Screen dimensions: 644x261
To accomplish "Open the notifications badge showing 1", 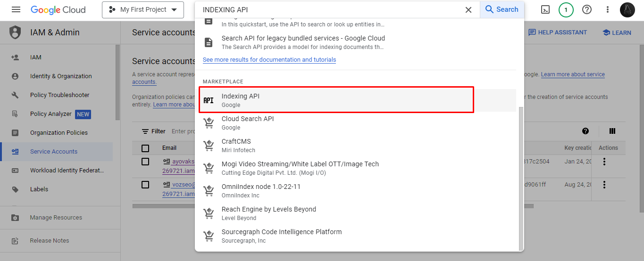I will [566, 9].
